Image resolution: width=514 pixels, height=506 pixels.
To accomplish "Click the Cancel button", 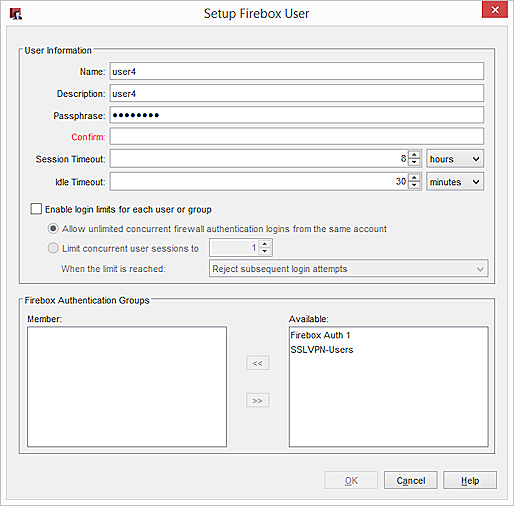I will (411, 480).
